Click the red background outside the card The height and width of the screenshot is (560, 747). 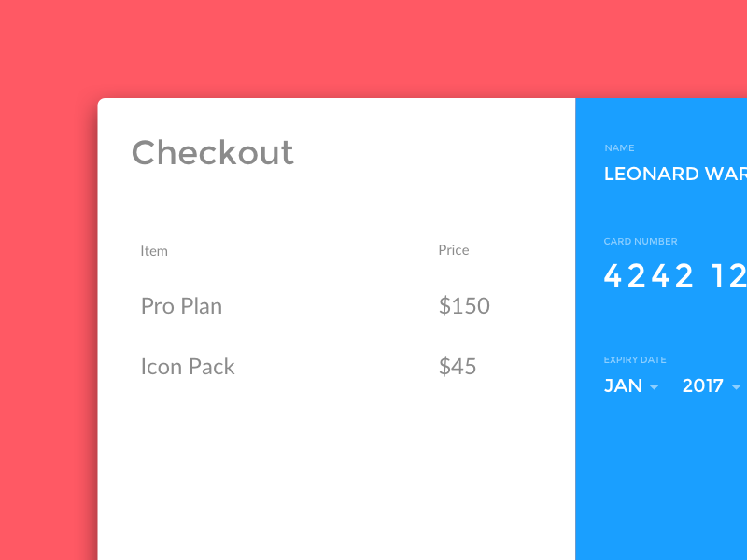47,280
